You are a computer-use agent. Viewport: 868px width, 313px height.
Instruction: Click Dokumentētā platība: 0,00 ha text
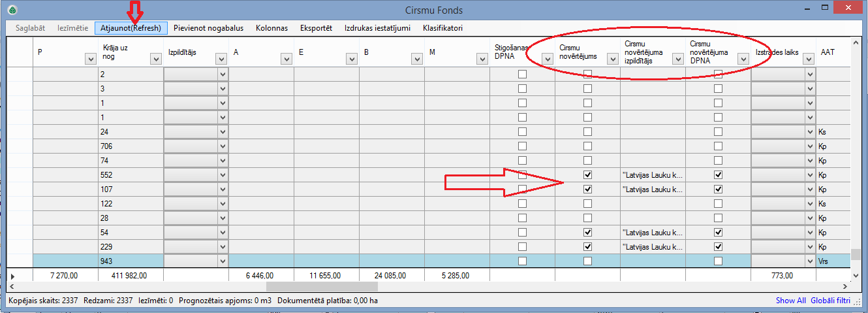[328, 301]
